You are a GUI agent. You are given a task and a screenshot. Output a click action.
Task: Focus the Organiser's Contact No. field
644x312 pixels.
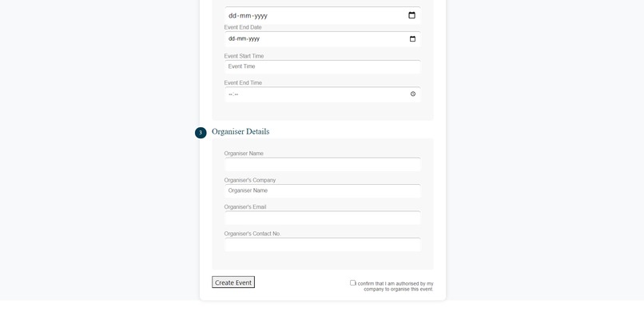pos(323,245)
